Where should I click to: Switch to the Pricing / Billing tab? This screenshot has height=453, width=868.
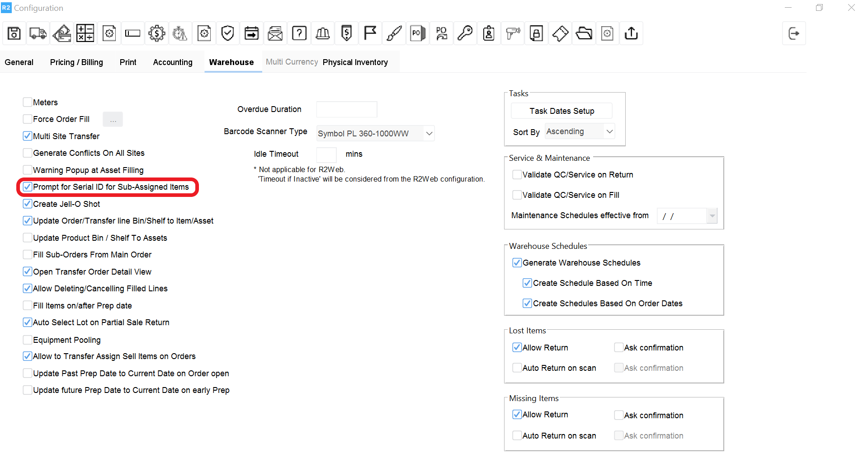point(76,62)
